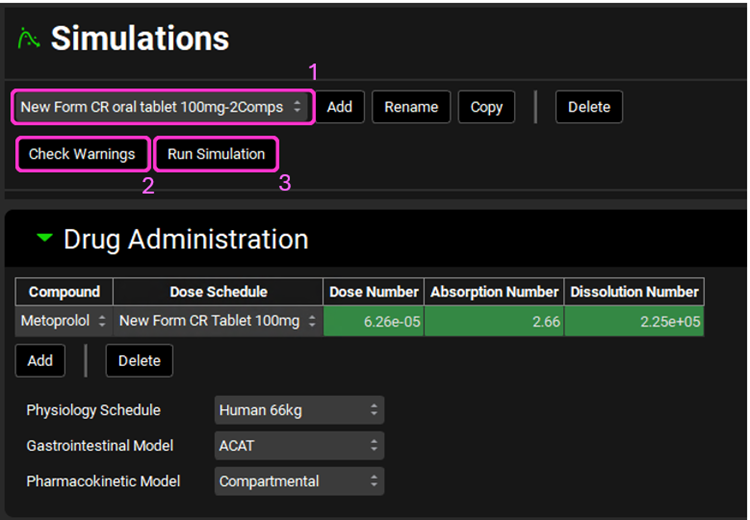Select the Absorption Number value cell
This screenshot has width=750, height=520.
(493, 321)
